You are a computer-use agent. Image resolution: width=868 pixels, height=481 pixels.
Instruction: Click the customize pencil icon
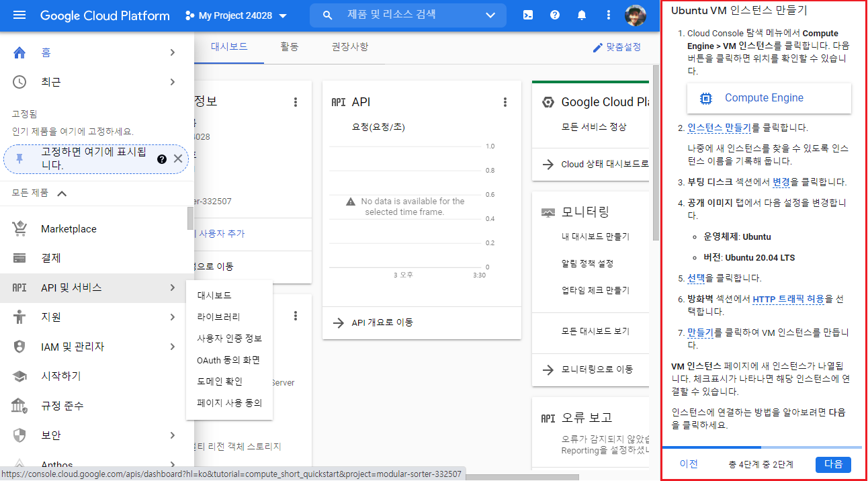tap(597, 48)
